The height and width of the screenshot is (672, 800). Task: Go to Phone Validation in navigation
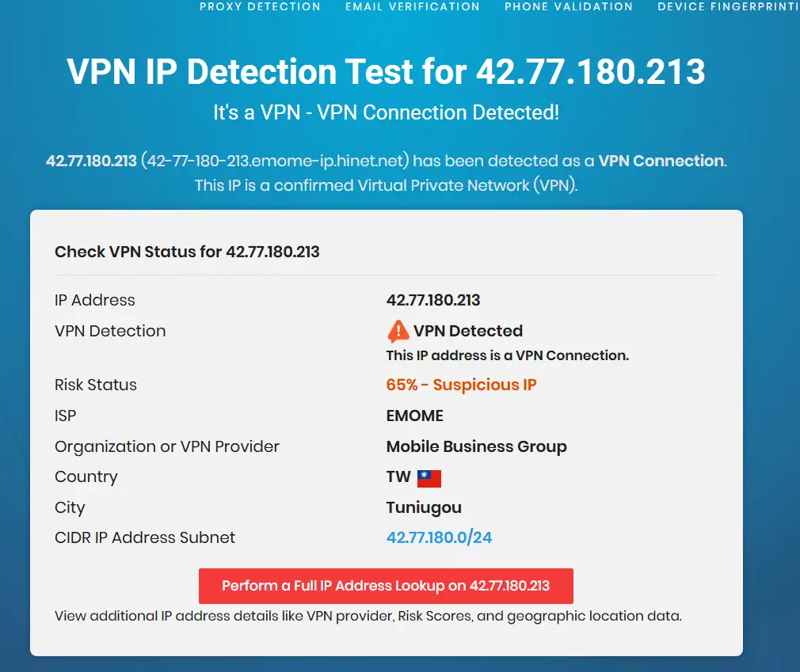568,6
